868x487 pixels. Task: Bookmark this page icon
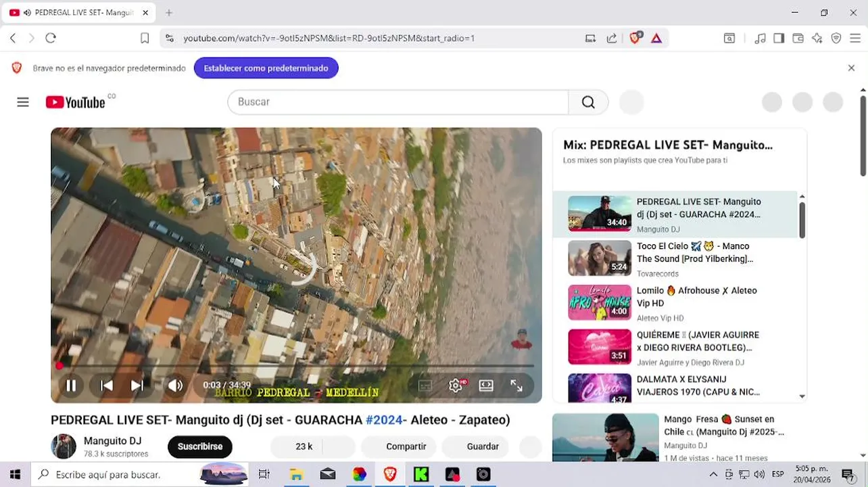[x=145, y=39]
